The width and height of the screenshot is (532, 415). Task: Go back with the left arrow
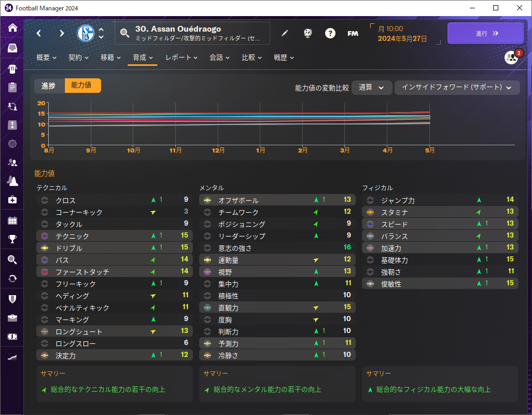coord(39,33)
